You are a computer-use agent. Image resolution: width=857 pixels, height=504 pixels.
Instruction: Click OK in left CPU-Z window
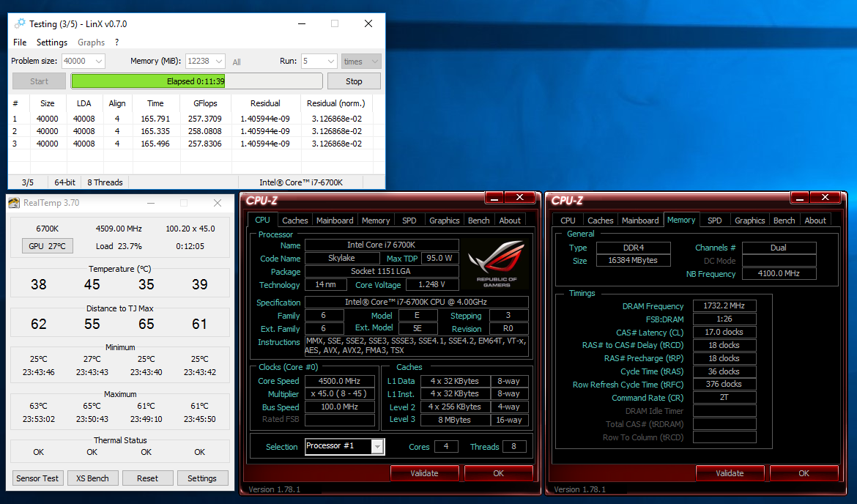click(499, 473)
